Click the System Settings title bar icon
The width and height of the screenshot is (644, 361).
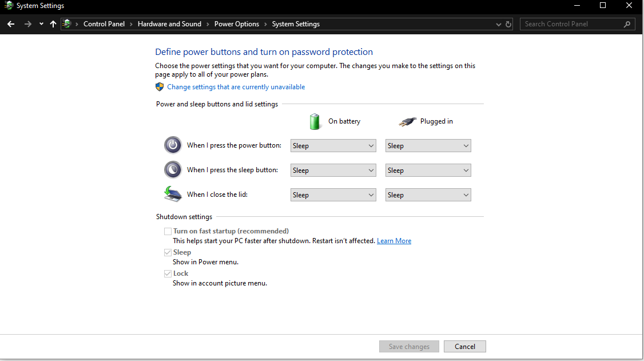tap(9, 6)
